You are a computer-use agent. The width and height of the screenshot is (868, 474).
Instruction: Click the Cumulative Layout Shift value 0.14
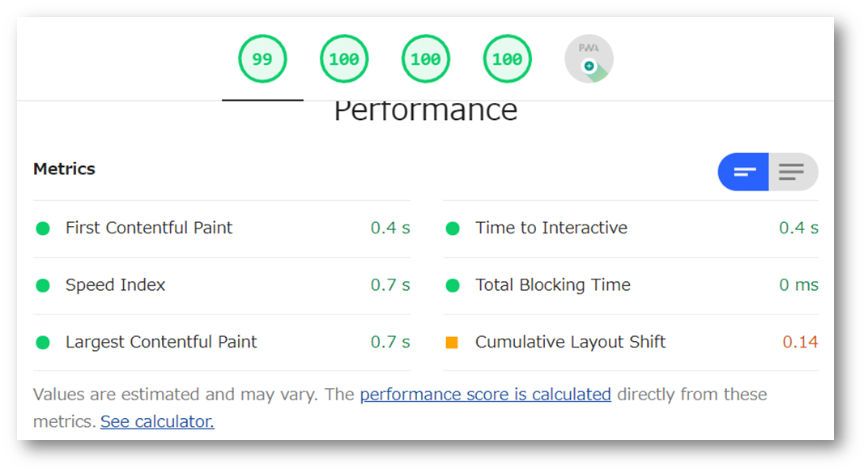pyautogui.click(x=800, y=342)
